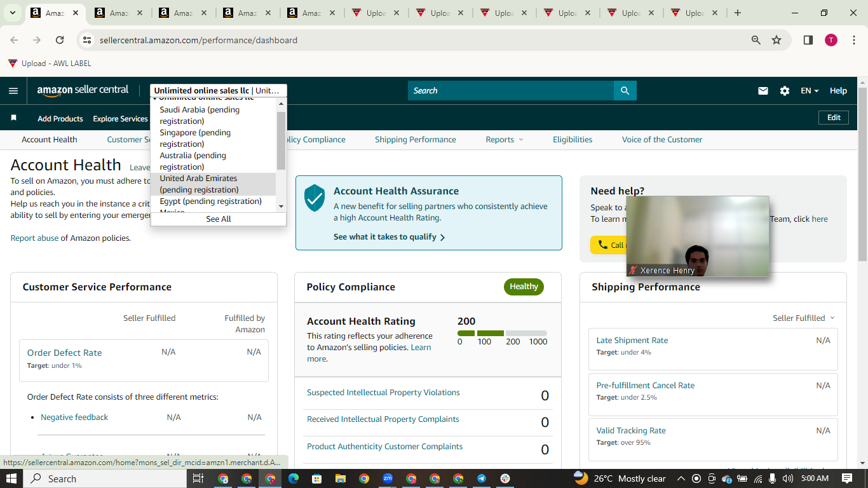
Task: Open Slack from the taskbar
Action: [505, 478]
